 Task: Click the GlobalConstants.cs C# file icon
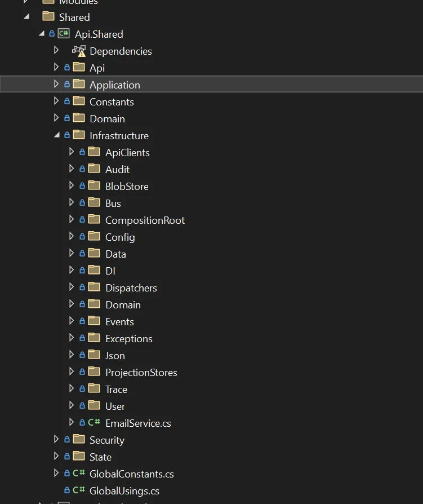coord(79,473)
